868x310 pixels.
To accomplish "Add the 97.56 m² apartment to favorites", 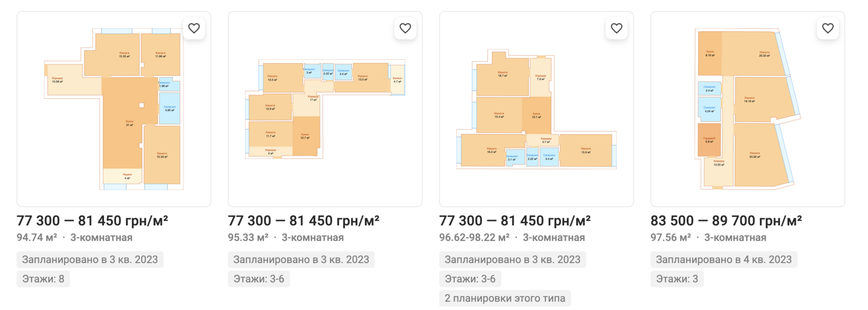I will tap(828, 28).
